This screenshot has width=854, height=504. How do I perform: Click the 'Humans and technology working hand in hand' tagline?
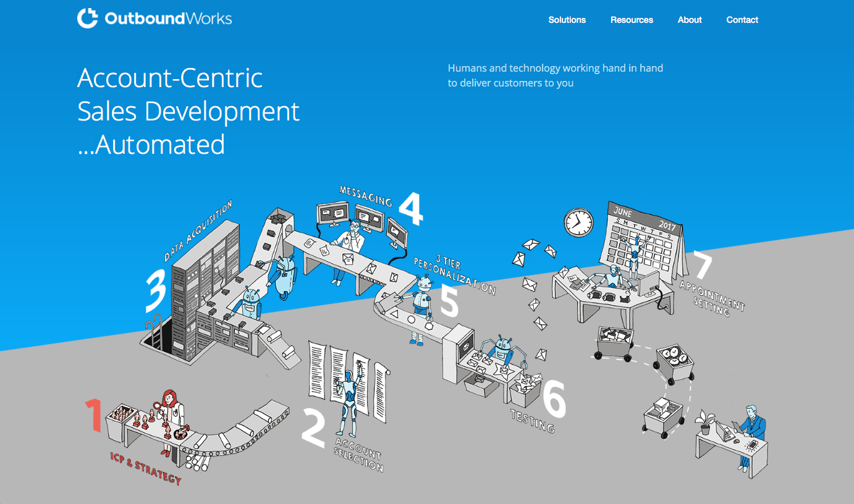(x=555, y=75)
